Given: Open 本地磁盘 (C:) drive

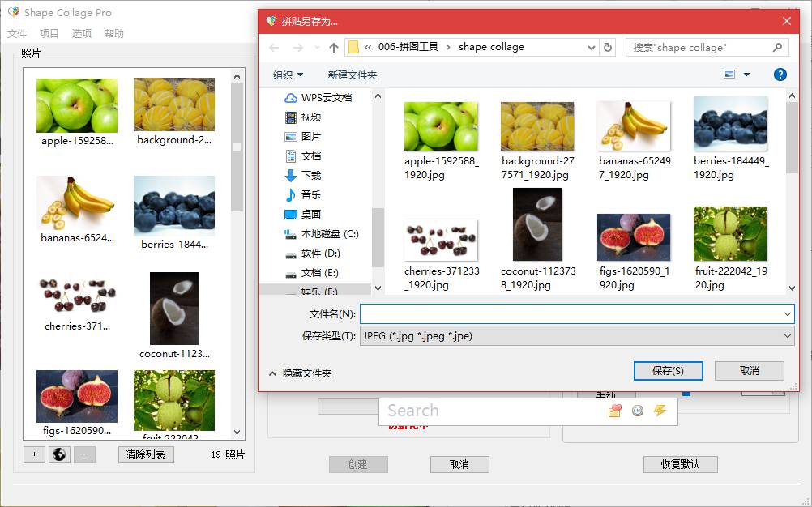Looking at the screenshot, I should [x=322, y=234].
